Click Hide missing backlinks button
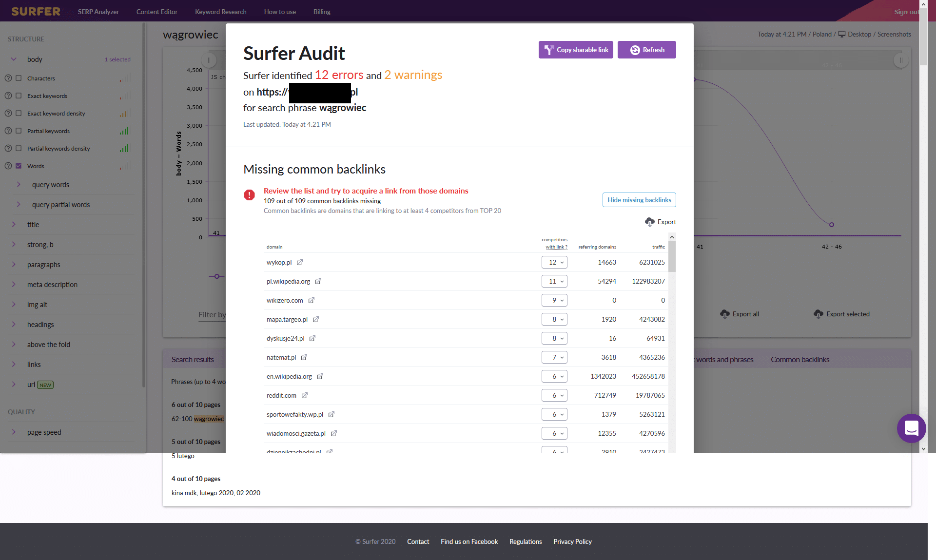The width and height of the screenshot is (936, 560). [x=639, y=200]
